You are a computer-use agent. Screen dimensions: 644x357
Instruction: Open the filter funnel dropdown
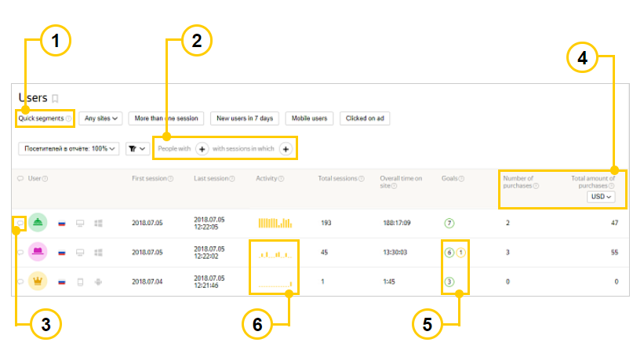click(136, 148)
